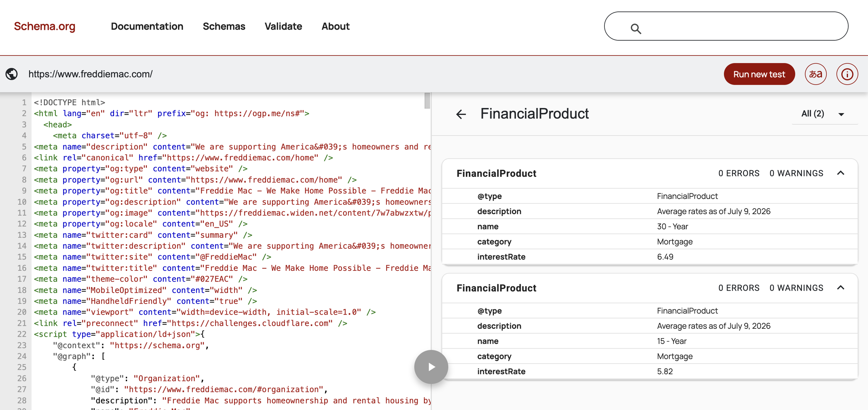868x410 pixels.
Task: Open the Schemas menu
Action: (224, 26)
